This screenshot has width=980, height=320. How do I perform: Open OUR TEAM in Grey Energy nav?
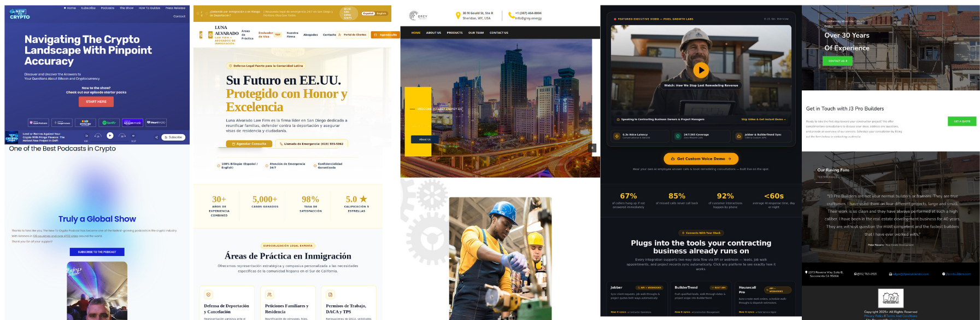(476, 33)
